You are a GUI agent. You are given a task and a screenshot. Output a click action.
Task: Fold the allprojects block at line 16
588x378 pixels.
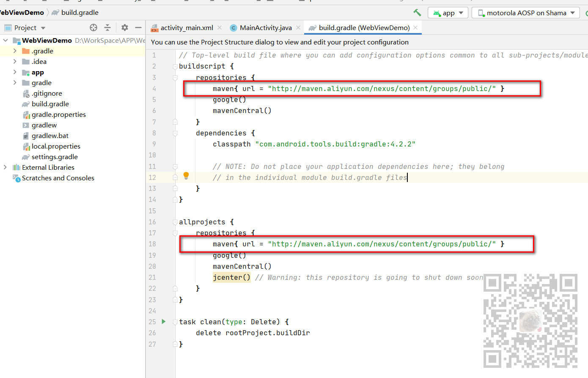pyautogui.click(x=175, y=222)
